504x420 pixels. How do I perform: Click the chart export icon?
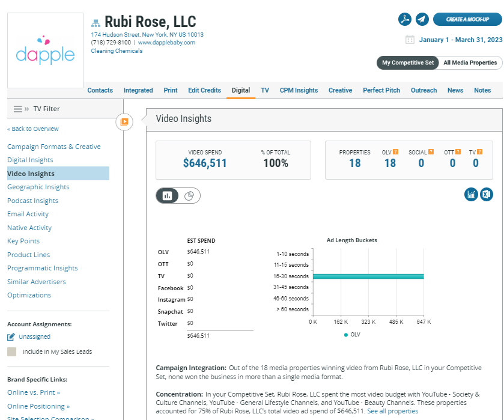point(471,194)
